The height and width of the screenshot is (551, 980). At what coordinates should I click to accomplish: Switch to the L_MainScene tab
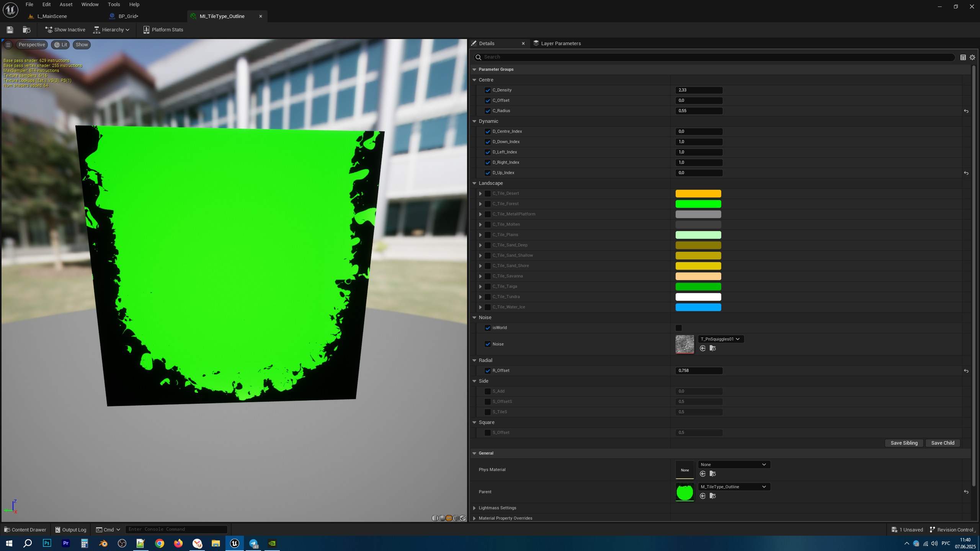pos(52,16)
